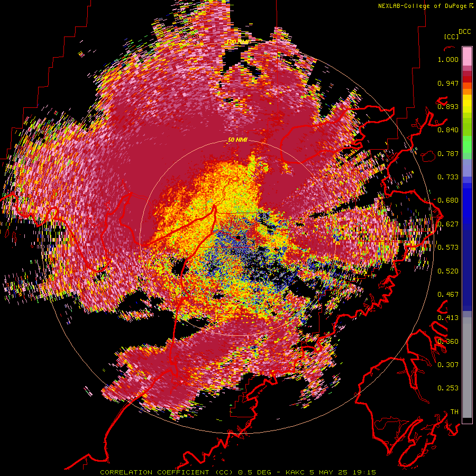Select the 0.573 scale label
This screenshot has width=476, height=476.
pyautogui.click(x=448, y=248)
